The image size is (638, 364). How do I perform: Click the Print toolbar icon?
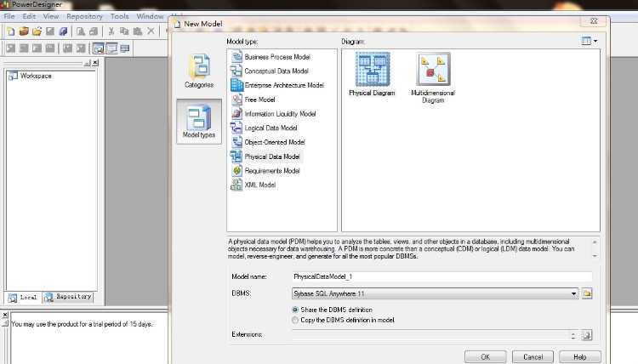click(x=94, y=31)
